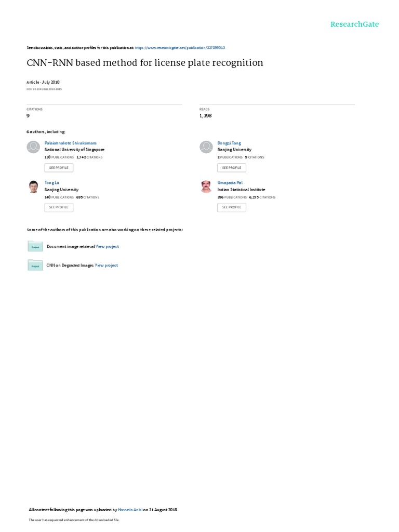This screenshot has height=532, width=399.
Task: Click See Profile button under Tong Lu
Action: [59, 207]
